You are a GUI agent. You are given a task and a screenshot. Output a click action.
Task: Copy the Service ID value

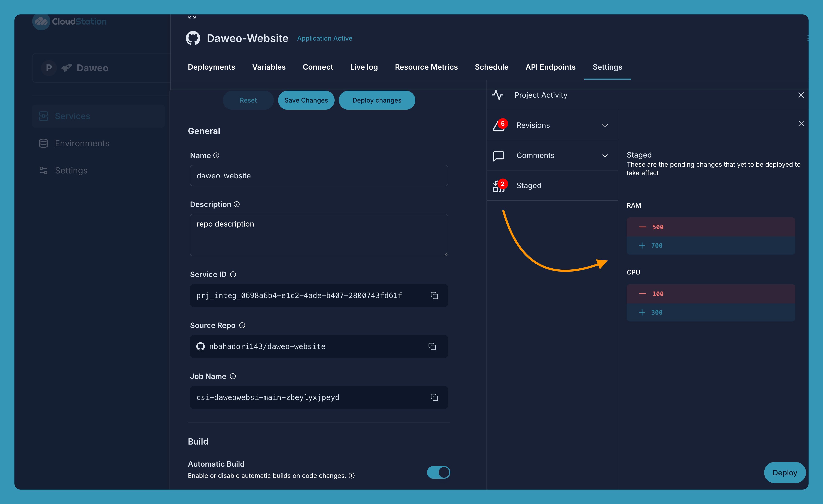434,295
